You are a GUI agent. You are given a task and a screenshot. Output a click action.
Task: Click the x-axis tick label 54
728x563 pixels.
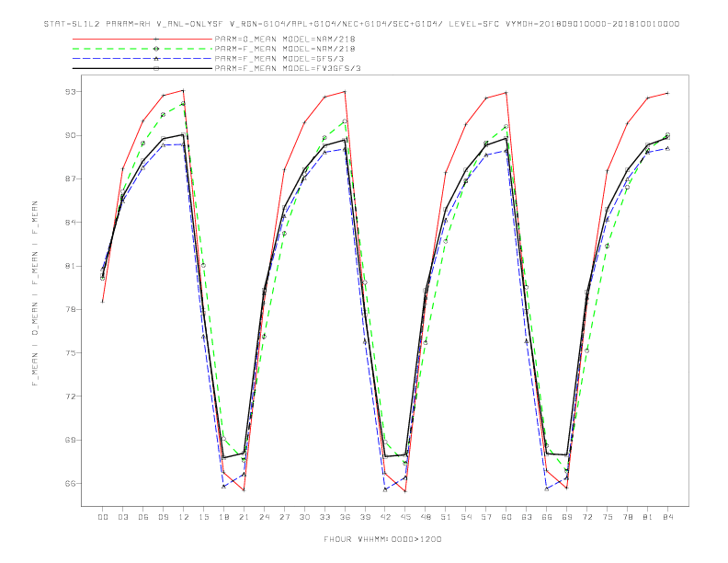pyautogui.click(x=466, y=517)
